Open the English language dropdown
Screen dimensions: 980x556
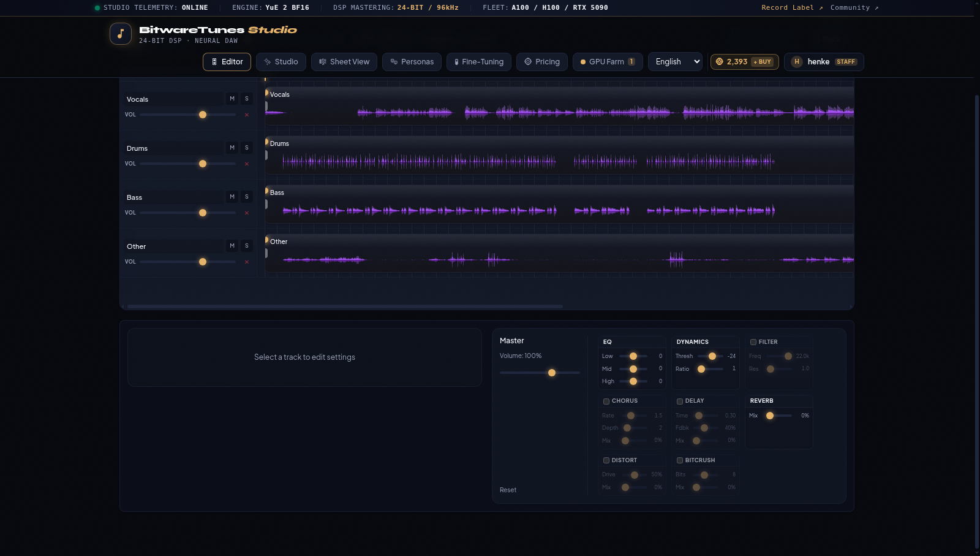coord(675,61)
